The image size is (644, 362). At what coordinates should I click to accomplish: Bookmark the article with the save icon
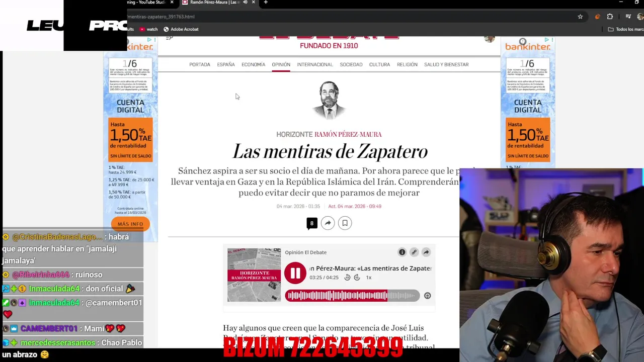(345, 223)
